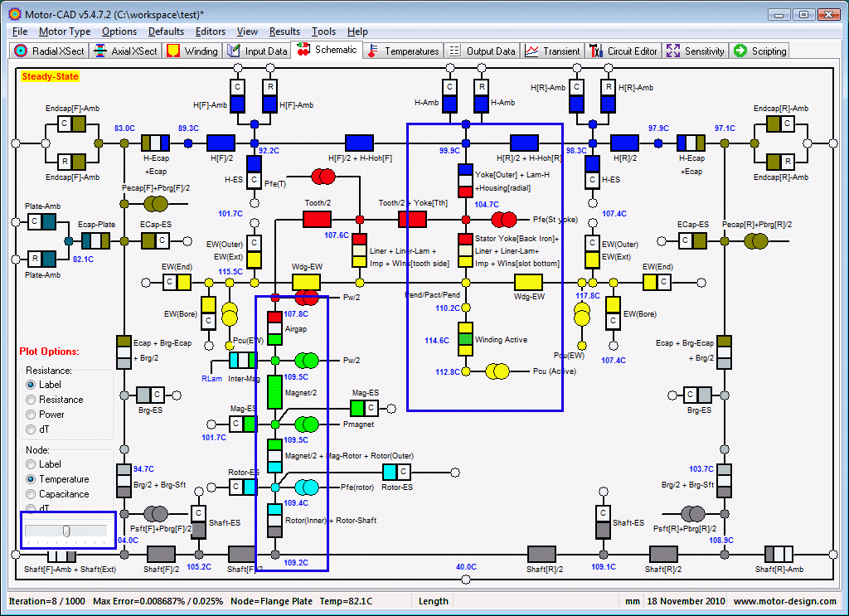The width and height of the screenshot is (849, 616).
Task: Switch to the Transient tab
Action: (x=553, y=51)
